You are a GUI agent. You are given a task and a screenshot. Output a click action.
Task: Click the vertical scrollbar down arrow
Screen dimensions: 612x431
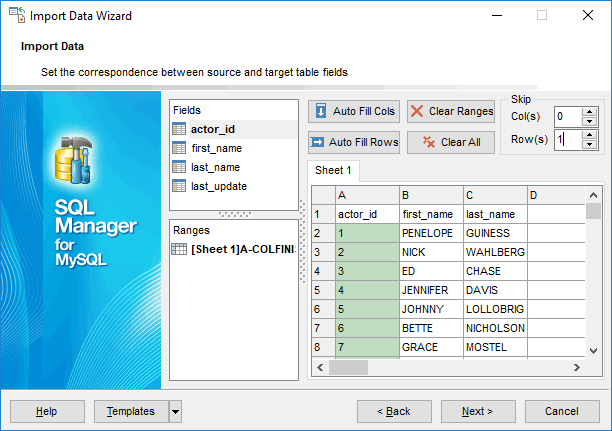(x=593, y=350)
